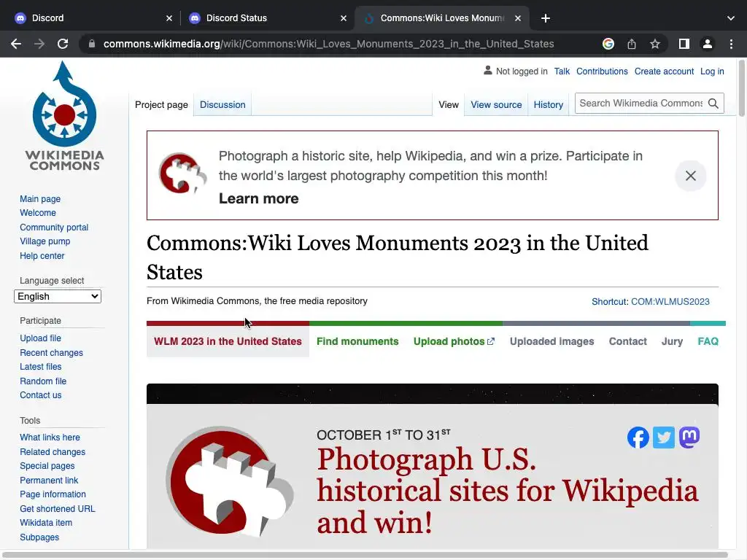Screen dimensions: 747x560
Task: Open the Recent changes link
Action: [52, 353]
